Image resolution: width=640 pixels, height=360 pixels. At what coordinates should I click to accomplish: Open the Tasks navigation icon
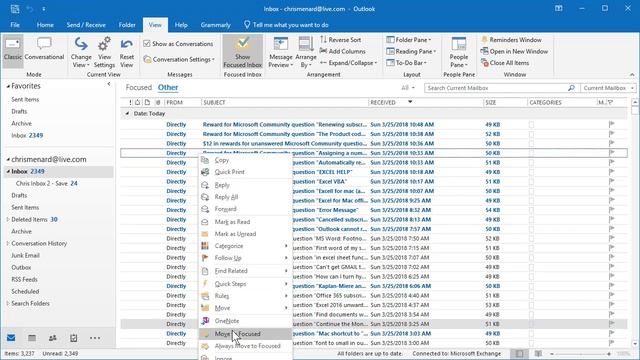pyautogui.click(x=73, y=338)
